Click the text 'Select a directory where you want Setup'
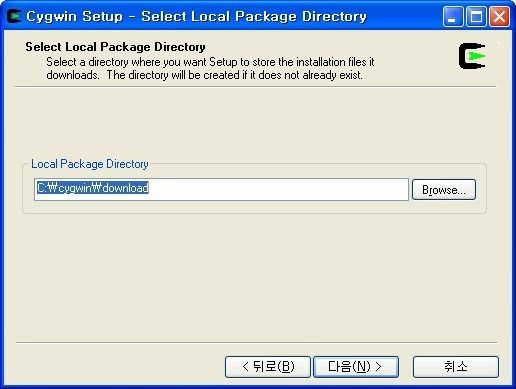 click(142, 62)
